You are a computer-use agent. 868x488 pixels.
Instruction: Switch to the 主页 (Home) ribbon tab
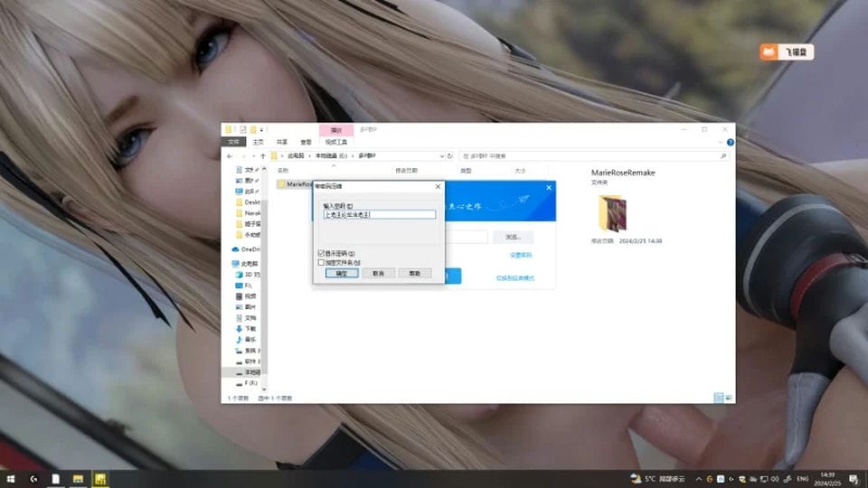(259, 142)
